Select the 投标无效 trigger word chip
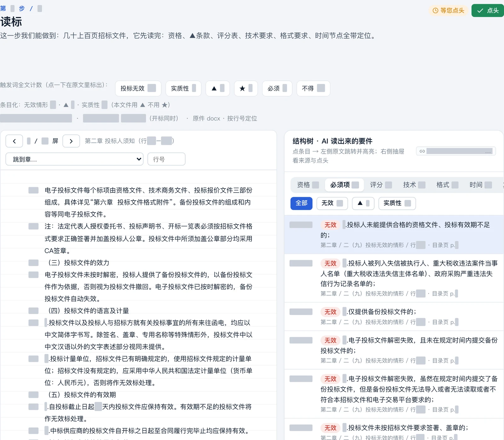 point(138,89)
